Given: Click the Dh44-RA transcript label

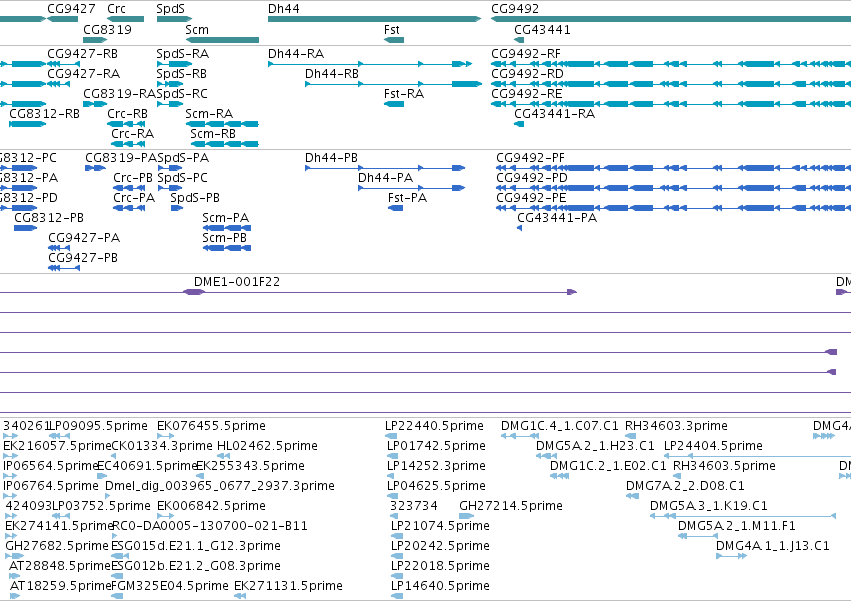Looking at the screenshot, I should (x=296, y=54).
